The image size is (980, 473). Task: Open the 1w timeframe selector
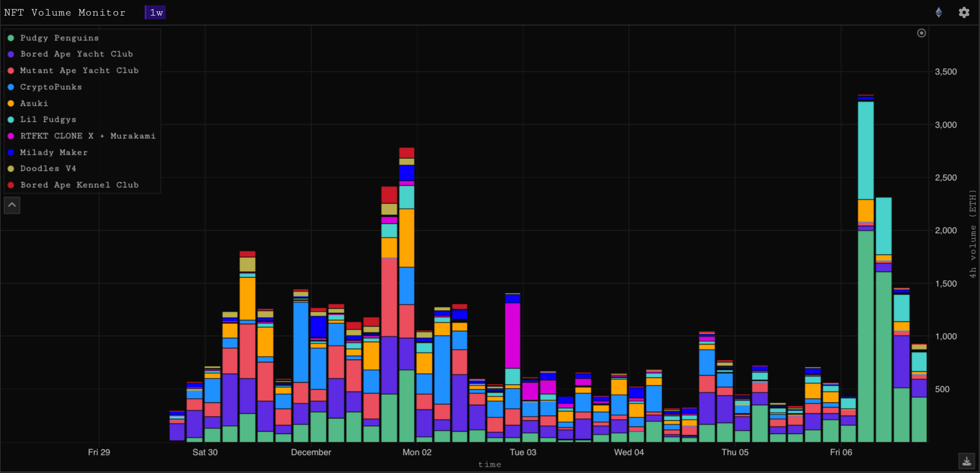(156, 13)
